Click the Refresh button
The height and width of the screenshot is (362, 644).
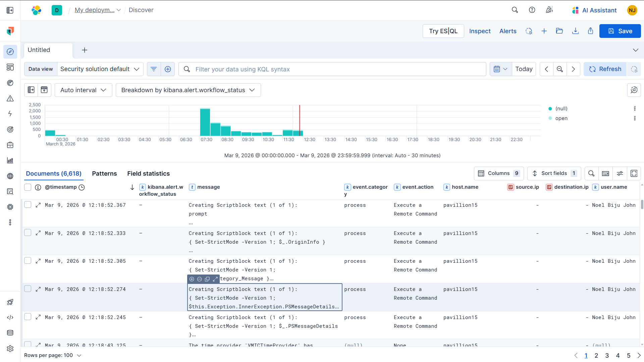click(605, 69)
